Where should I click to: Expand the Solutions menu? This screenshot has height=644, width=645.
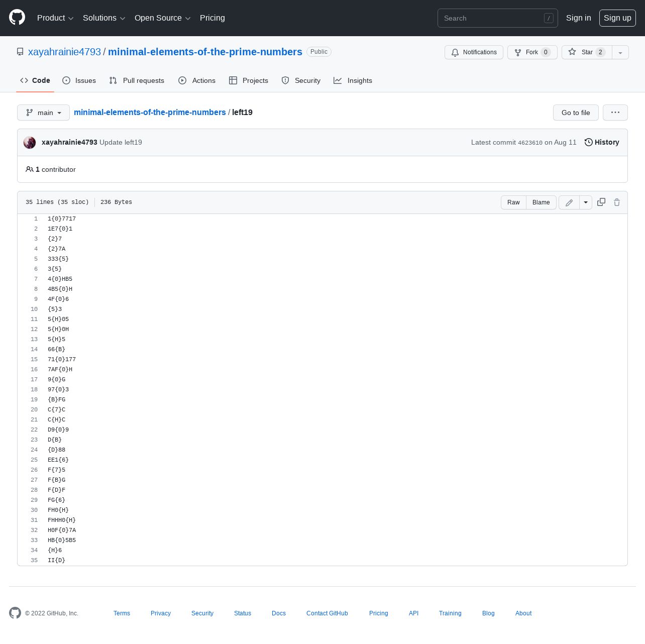[x=104, y=18]
